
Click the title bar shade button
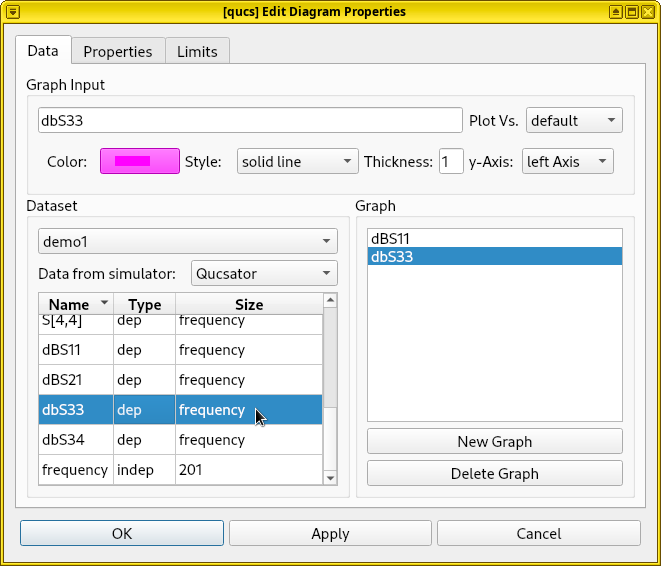pos(615,11)
